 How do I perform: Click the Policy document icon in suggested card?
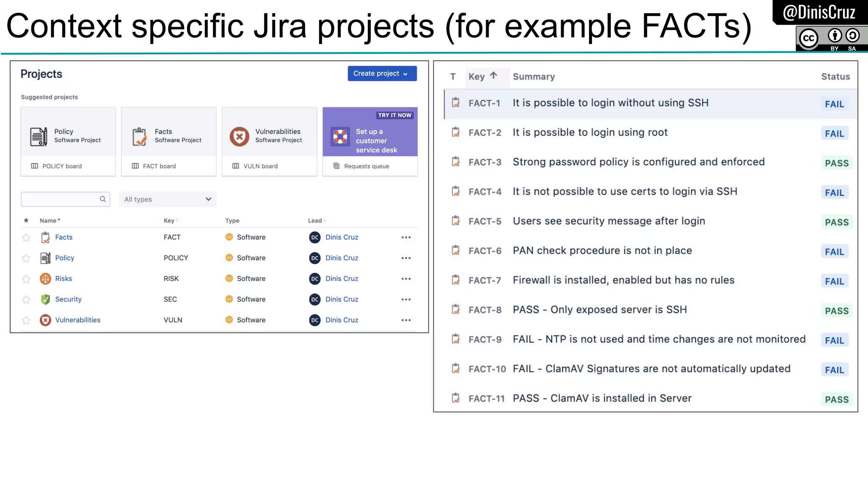point(39,136)
